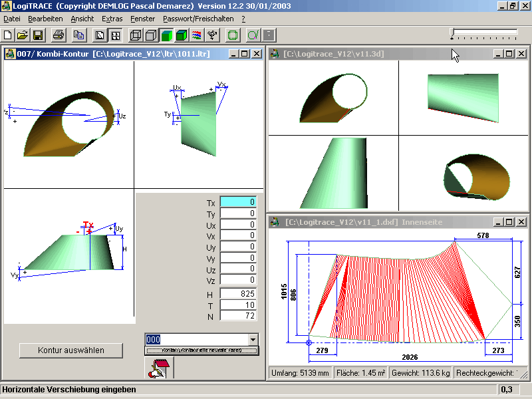Click the rotation arrows toolbar icon
The image size is (532, 399).
pos(212,35)
